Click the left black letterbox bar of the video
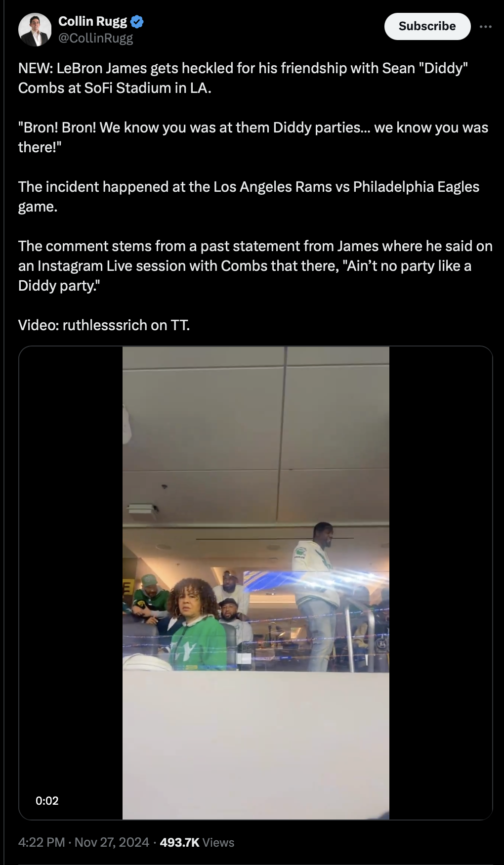The width and height of the screenshot is (504, 865). tap(71, 583)
